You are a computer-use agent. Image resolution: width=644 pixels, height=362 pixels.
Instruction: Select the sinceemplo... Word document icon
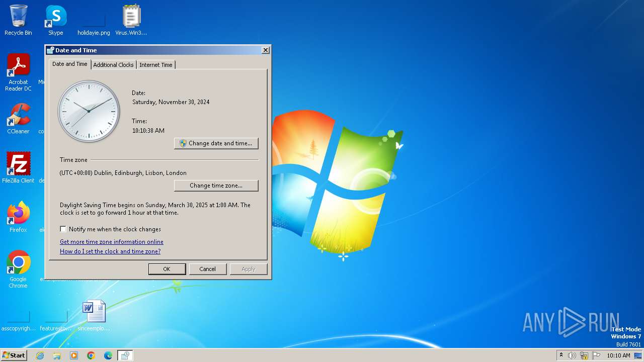(94, 315)
